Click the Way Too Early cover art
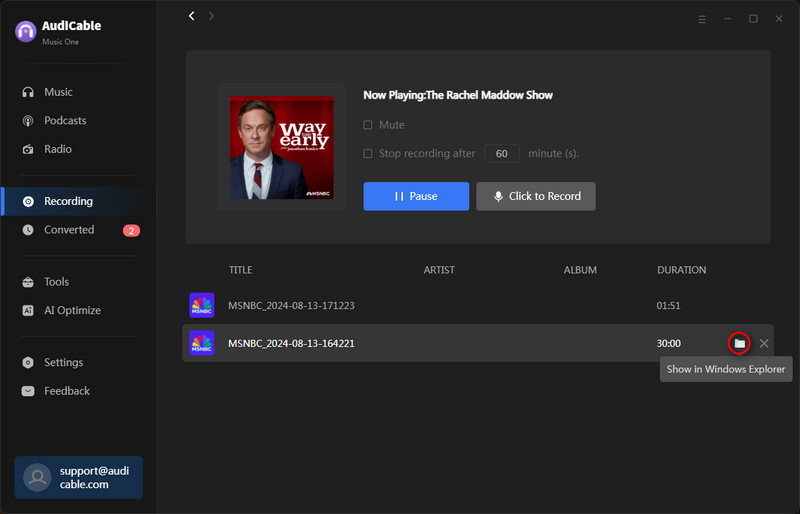The image size is (800, 514). click(282, 148)
